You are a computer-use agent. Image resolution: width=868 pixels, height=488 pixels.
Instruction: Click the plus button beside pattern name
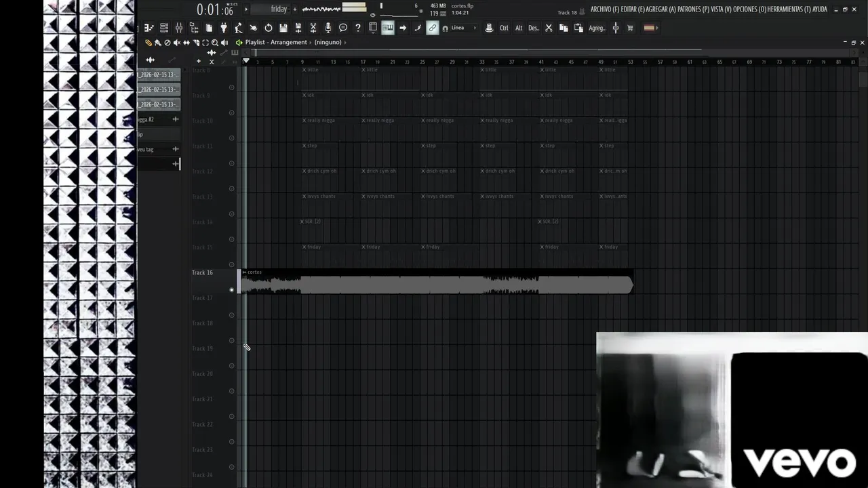[x=295, y=9]
